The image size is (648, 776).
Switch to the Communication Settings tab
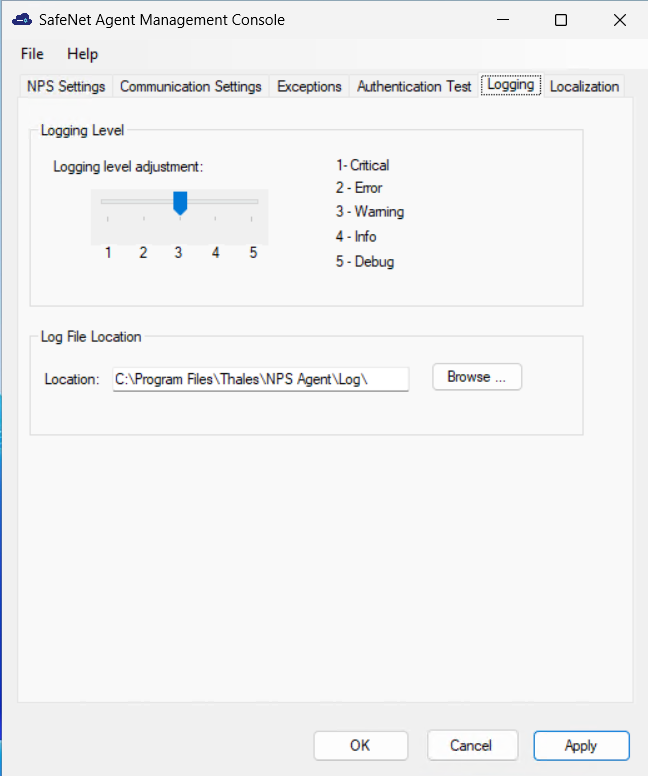pos(191,86)
